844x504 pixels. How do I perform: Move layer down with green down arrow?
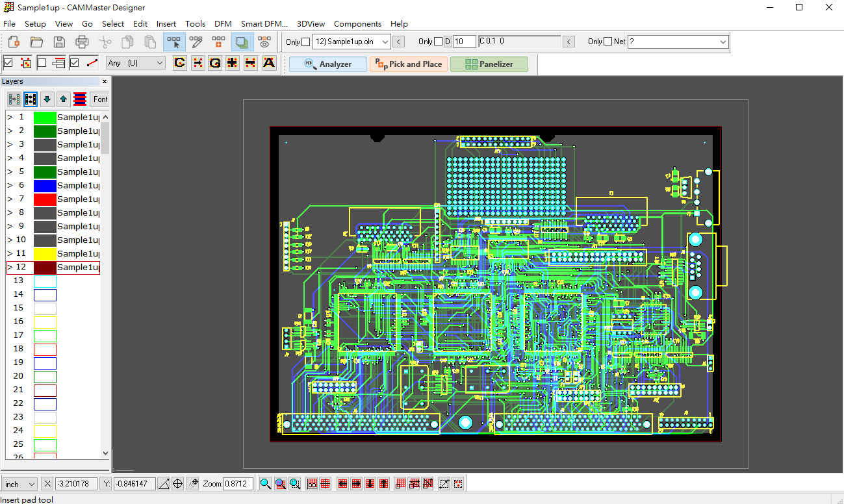(x=47, y=99)
